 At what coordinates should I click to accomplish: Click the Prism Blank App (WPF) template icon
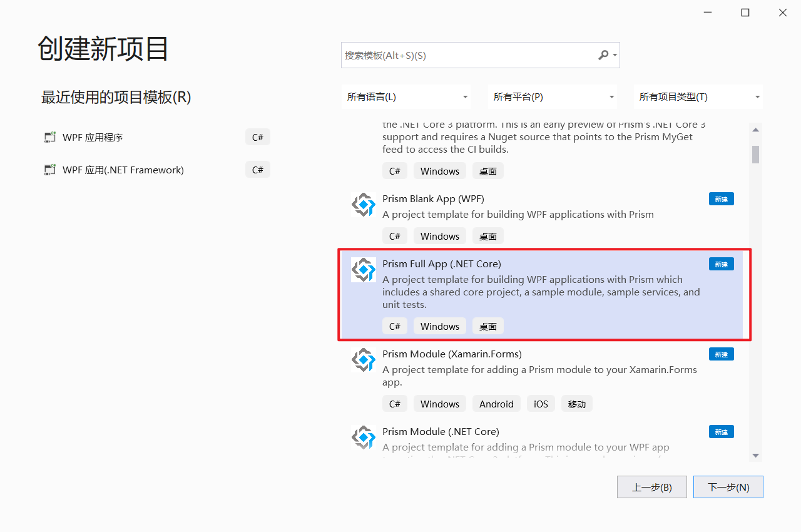click(x=364, y=205)
